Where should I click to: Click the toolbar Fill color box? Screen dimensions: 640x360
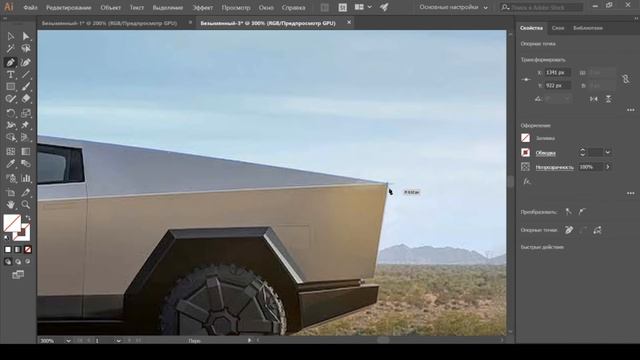click(x=12, y=223)
